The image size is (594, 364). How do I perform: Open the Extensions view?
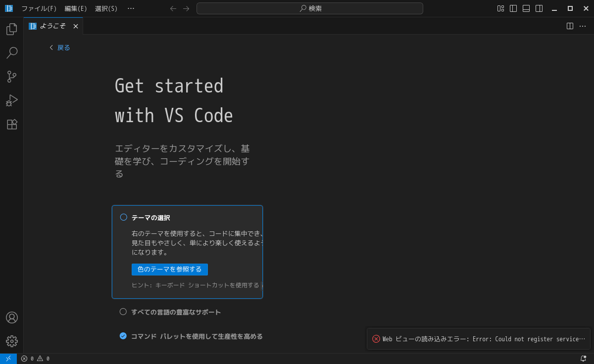tap(12, 124)
